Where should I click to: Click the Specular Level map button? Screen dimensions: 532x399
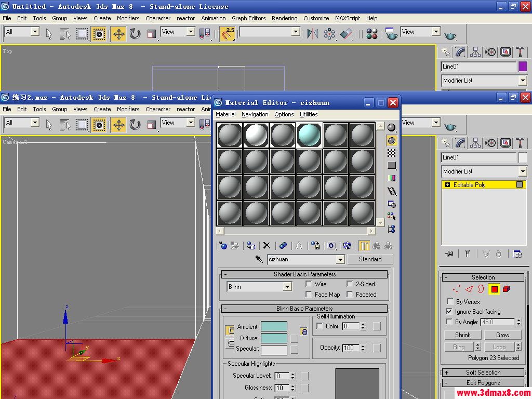304,376
